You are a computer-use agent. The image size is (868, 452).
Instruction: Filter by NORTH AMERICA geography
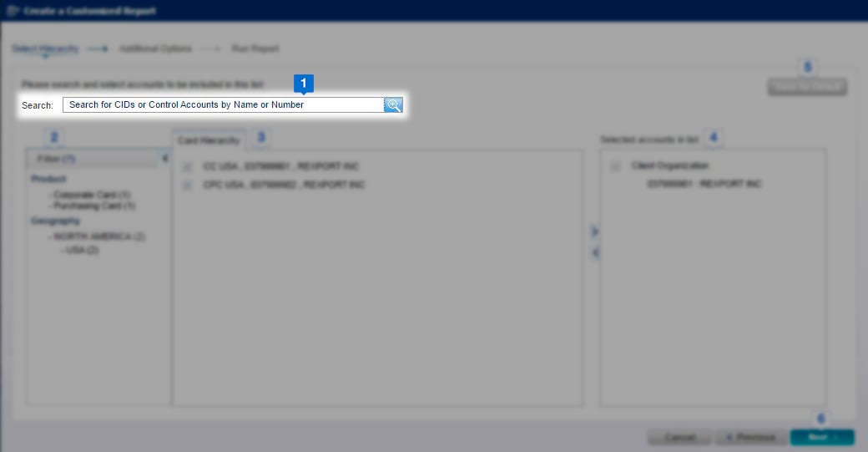[x=99, y=236]
